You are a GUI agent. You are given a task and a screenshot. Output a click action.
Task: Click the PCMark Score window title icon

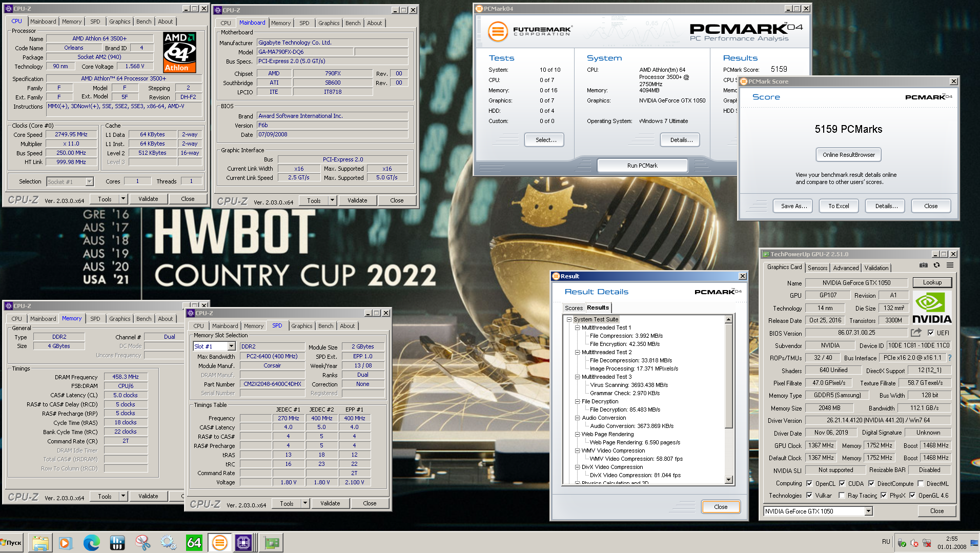[744, 81]
